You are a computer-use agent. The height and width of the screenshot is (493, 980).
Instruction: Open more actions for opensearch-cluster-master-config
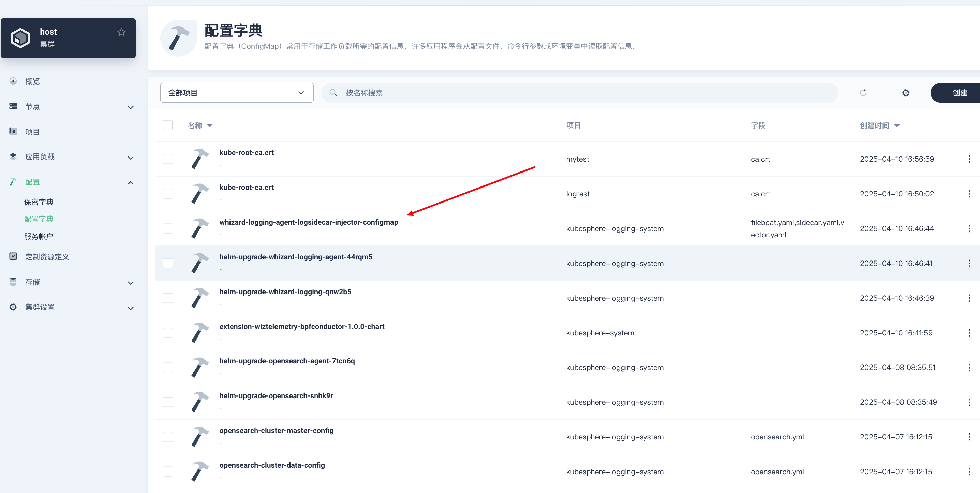pyautogui.click(x=969, y=437)
